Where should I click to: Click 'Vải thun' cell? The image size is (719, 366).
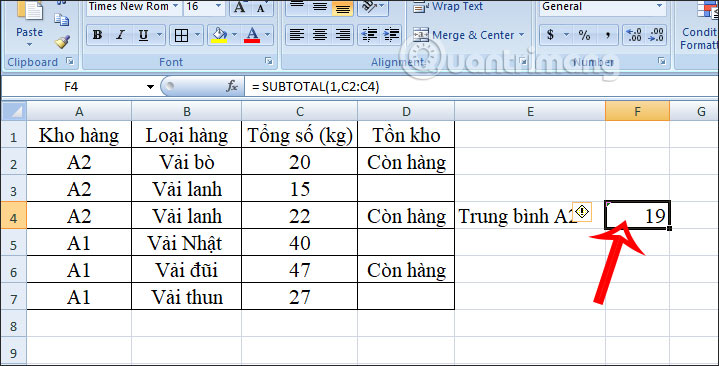pyautogui.click(x=186, y=297)
